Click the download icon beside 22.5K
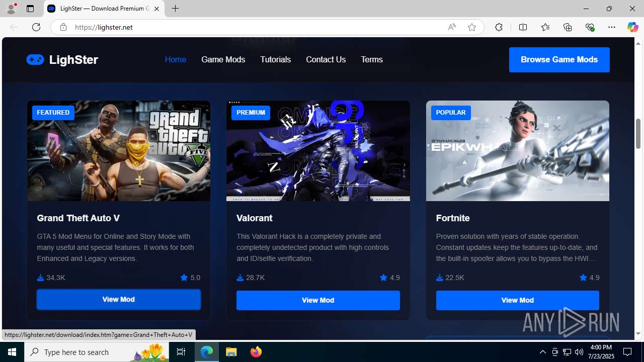This screenshot has width=644, height=362. point(440,278)
